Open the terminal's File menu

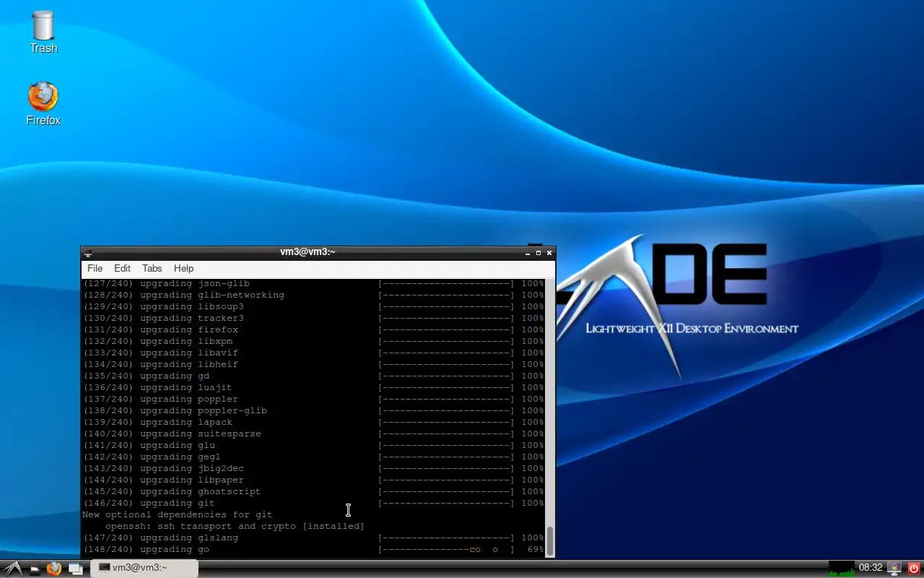[95, 268]
